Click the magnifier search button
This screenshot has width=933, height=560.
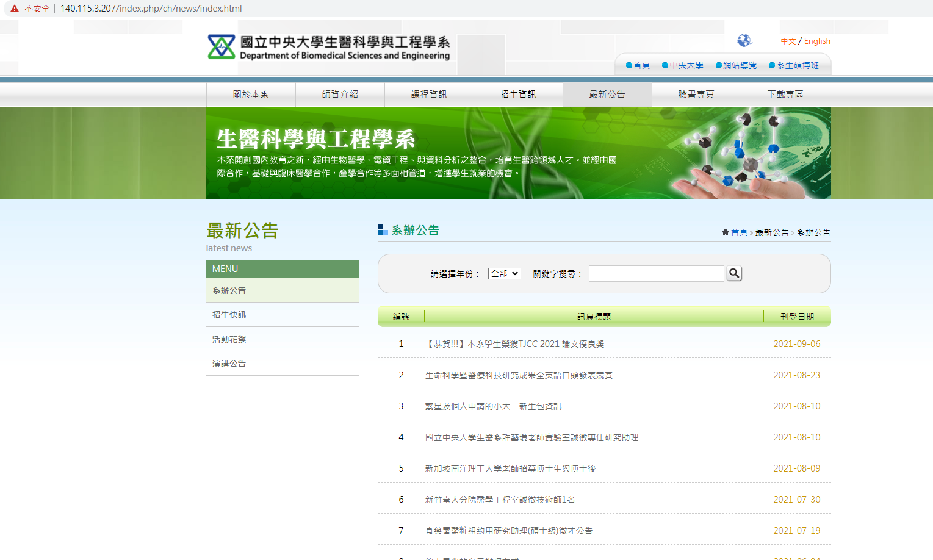click(x=734, y=273)
